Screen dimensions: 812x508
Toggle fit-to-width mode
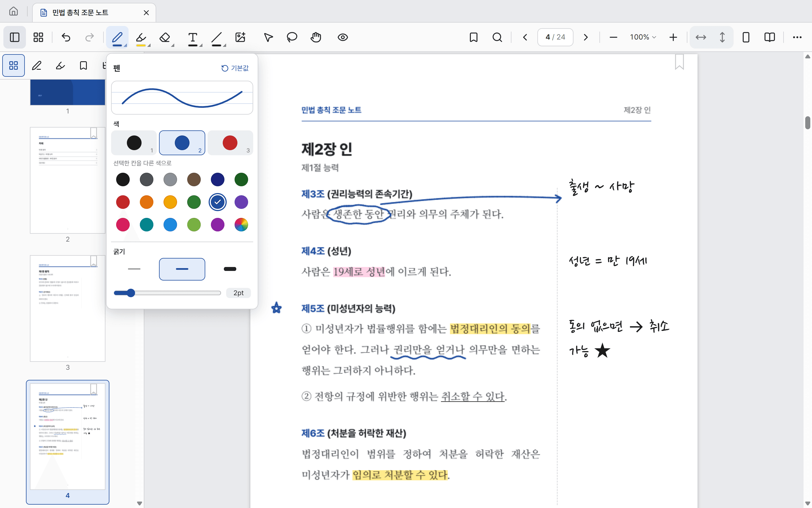(701, 37)
